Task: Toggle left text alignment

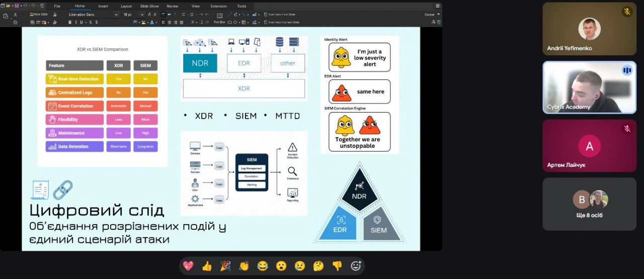Action: [163, 22]
